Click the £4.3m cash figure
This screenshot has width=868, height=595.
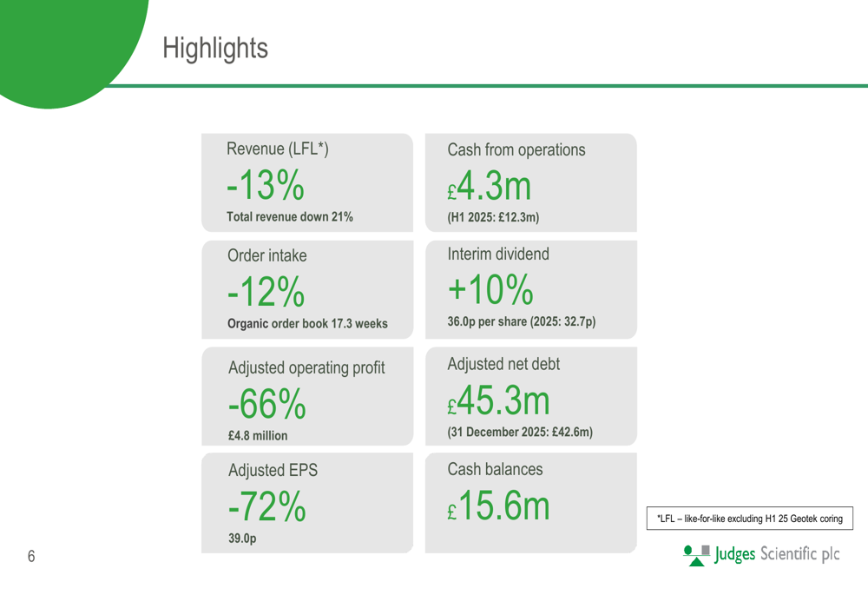pyautogui.click(x=490, y=186)
